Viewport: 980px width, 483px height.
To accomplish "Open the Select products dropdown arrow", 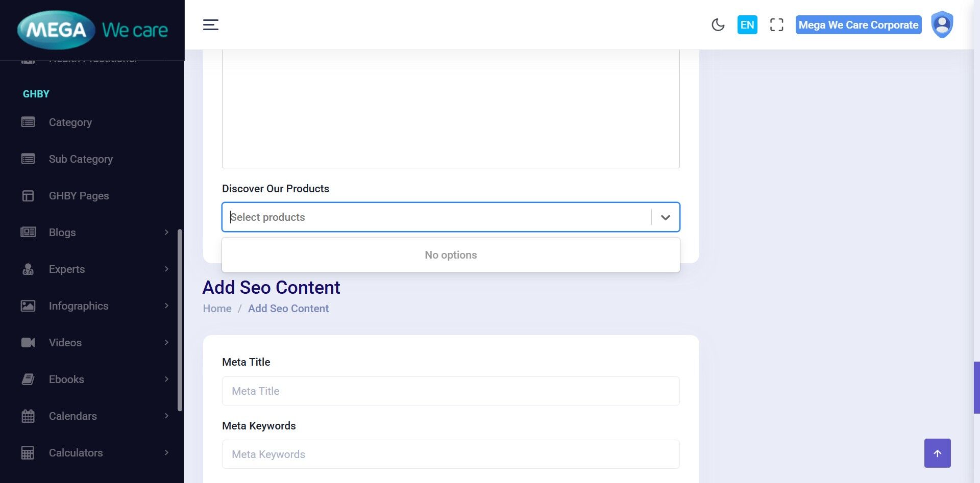I will 665,217.
